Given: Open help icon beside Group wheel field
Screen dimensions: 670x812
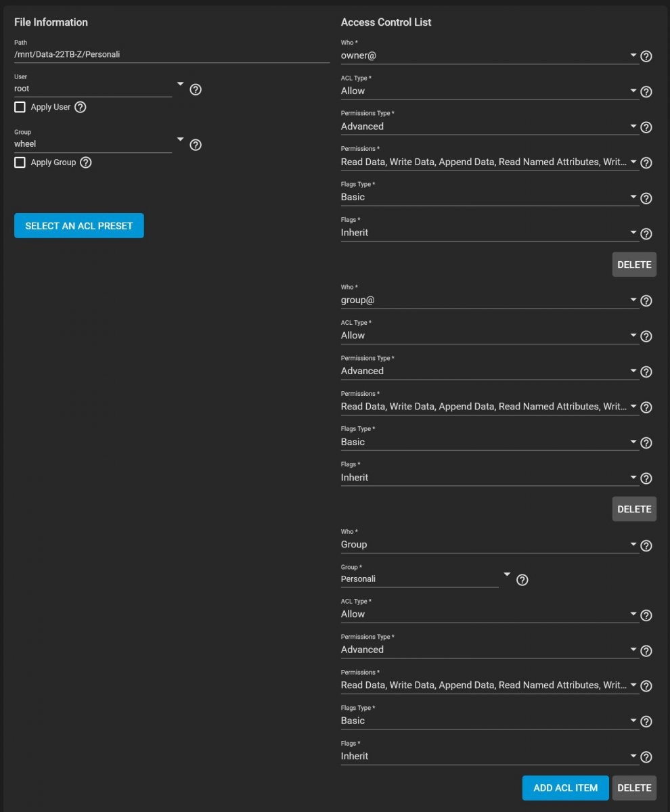Looking at the screenshot, I should (196, 145).
